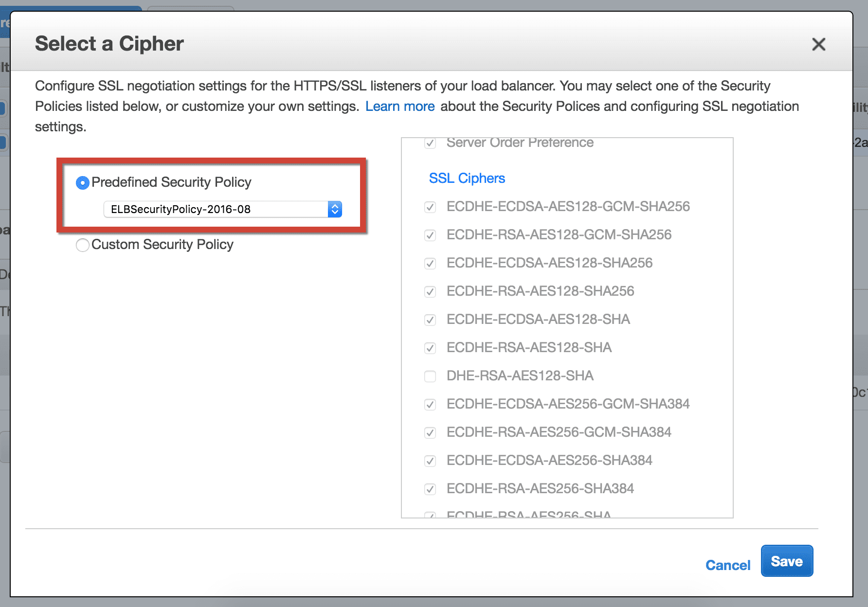Screen dimensions: 868x607
Task: Uncheck the ECDHE-ECDSA-AES128-GCM-SHA256 cipher
Action: coord(430,207)
